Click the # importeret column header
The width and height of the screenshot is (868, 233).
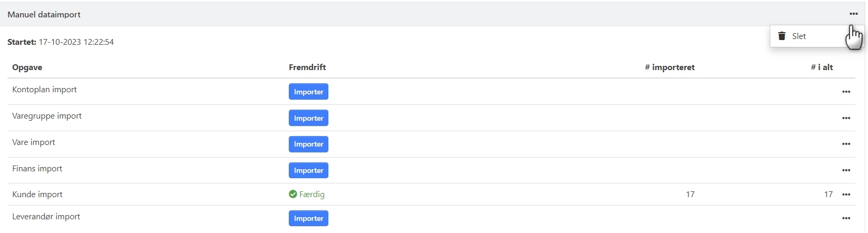[669, 67]
